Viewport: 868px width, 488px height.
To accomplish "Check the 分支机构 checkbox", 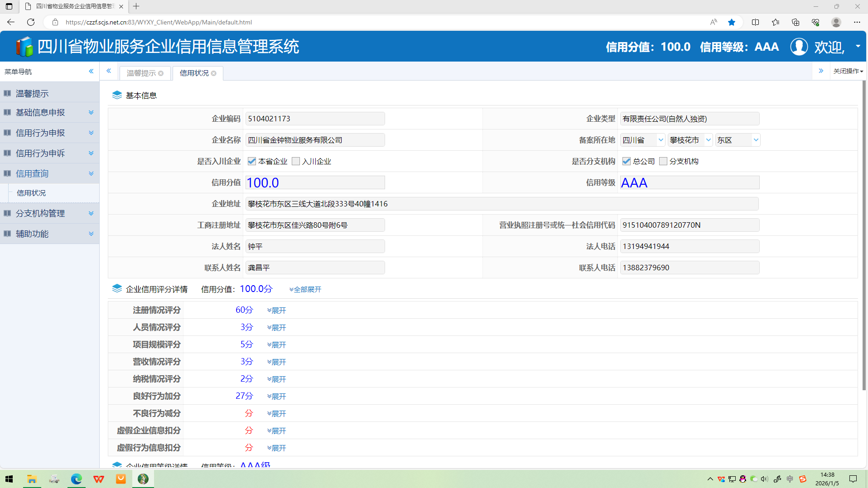I will tap(663, 161).
